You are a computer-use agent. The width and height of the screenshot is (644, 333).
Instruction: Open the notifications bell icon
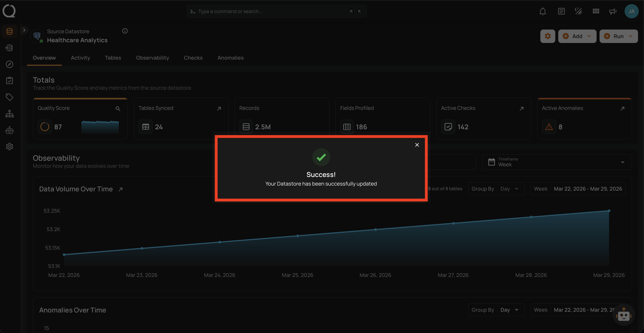pyautogui.click(x=543, y=11)
